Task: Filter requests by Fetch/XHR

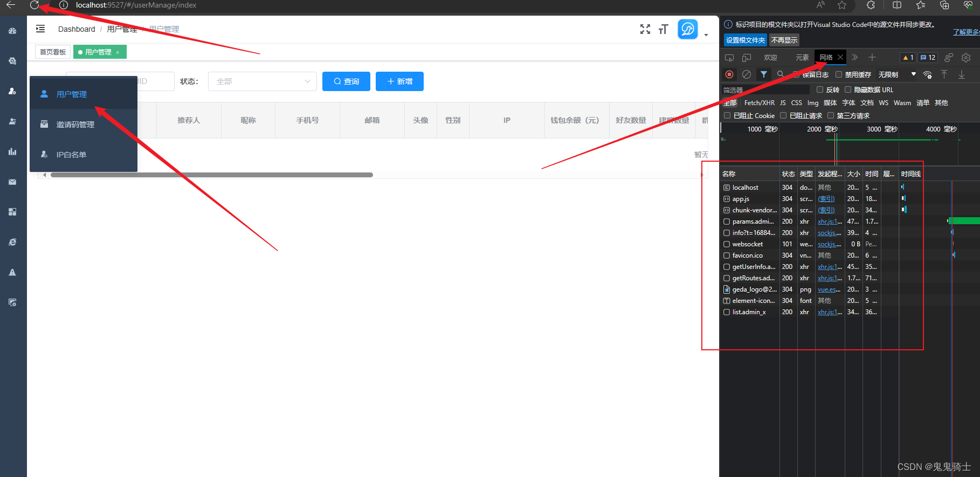Action: (x=759, y=102)
